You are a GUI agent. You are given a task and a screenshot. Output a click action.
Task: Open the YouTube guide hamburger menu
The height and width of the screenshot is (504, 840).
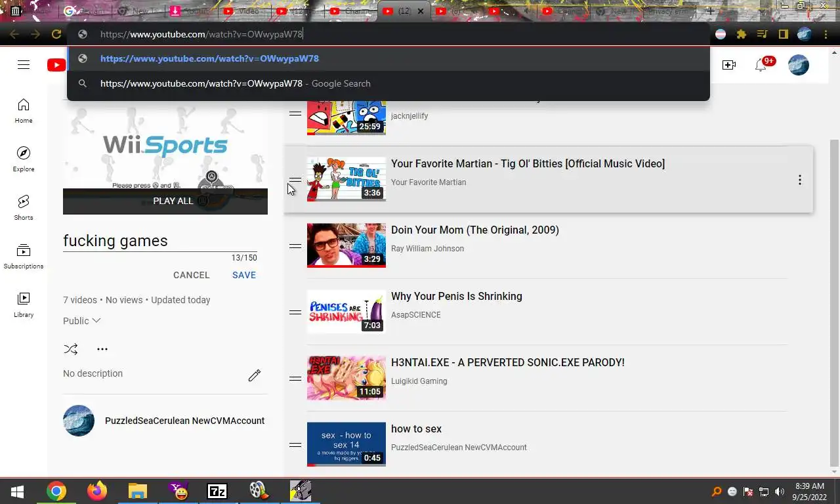pos(24,64)
